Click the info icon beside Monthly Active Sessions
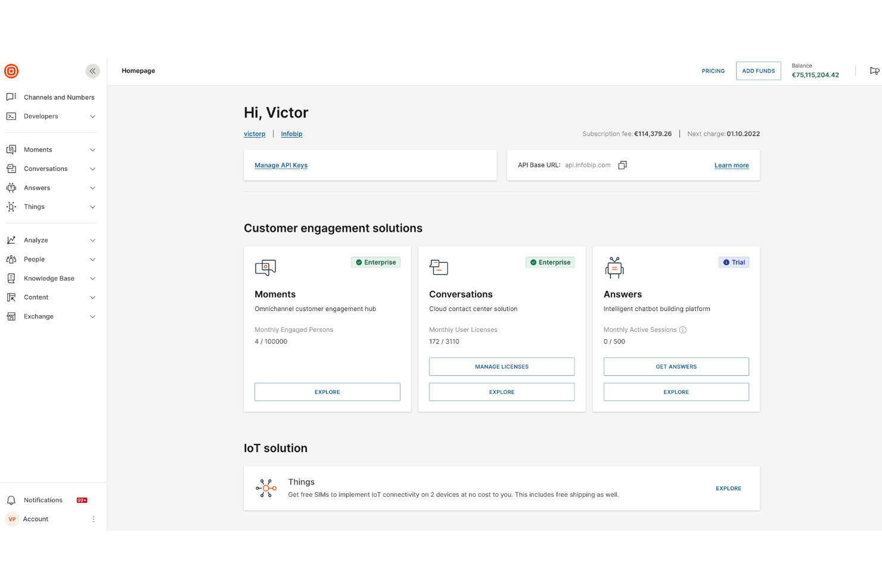The image size is (882, 588). pyautogui.click(x=683, y=329)
